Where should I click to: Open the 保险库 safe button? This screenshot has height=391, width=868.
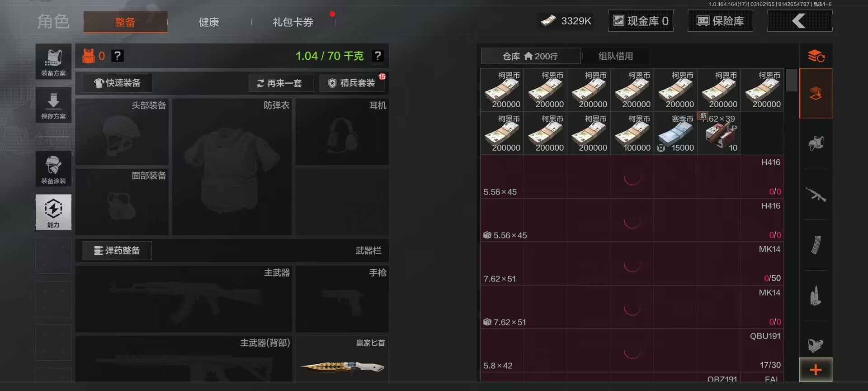[x=720, y=21]
